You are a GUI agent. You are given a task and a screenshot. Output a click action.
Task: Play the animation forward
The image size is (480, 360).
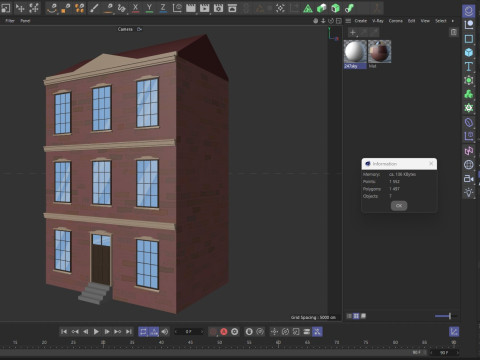(x=96, y=331)
